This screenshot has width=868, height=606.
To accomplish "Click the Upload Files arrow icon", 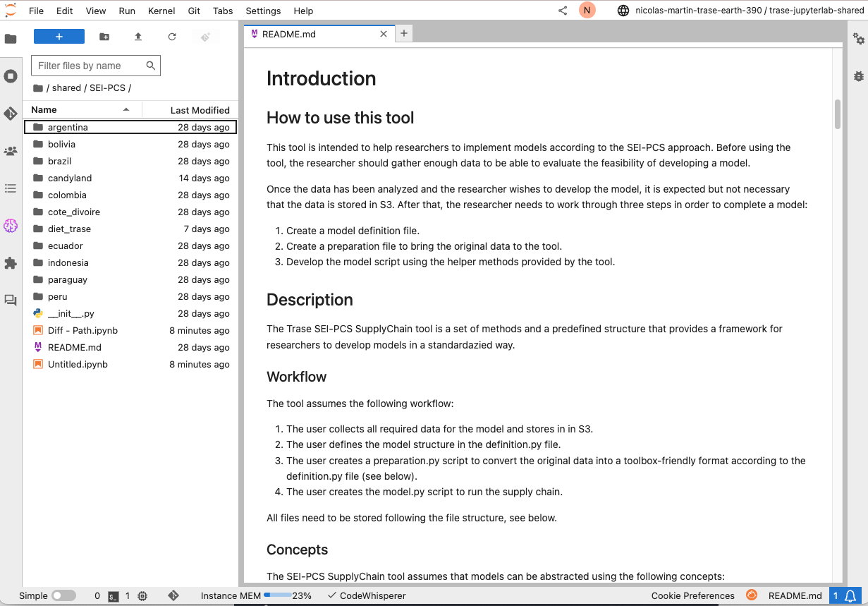I will click(x=138, y=37).
